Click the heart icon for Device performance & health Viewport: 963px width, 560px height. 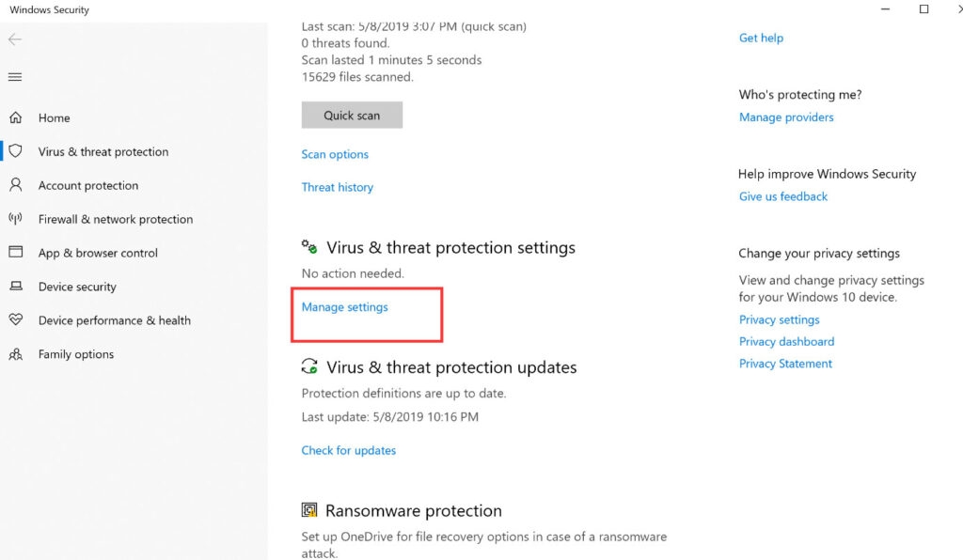pyautogui.click(x=15, y=319)
